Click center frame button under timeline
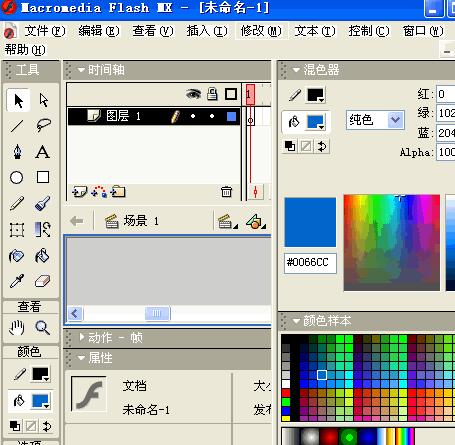The image size is (455, 445). 255,192
